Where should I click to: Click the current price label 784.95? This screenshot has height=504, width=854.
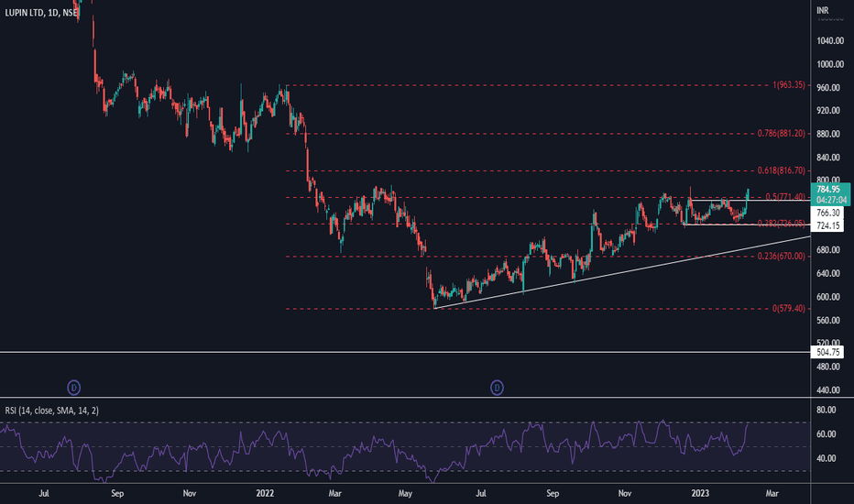coord(830,189)
